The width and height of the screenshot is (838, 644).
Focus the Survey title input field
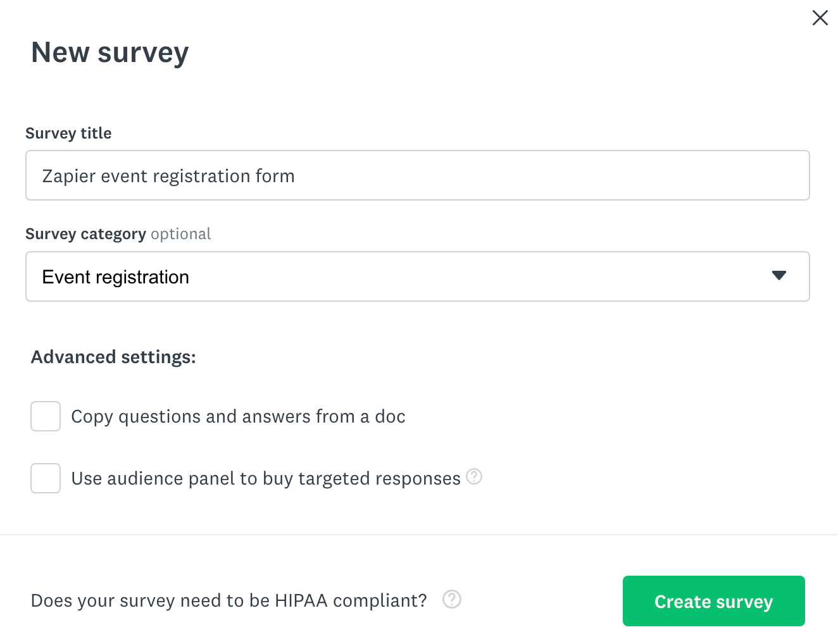coord(506,175)
